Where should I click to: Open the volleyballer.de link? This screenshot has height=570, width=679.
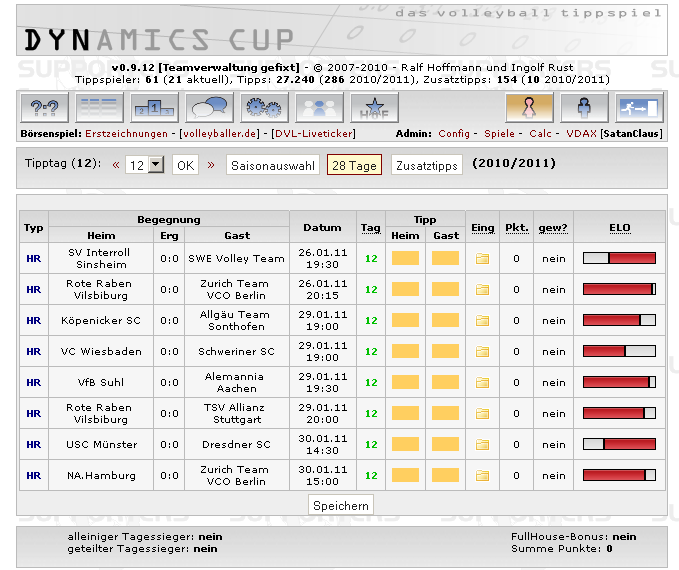(x=220, y=133)
